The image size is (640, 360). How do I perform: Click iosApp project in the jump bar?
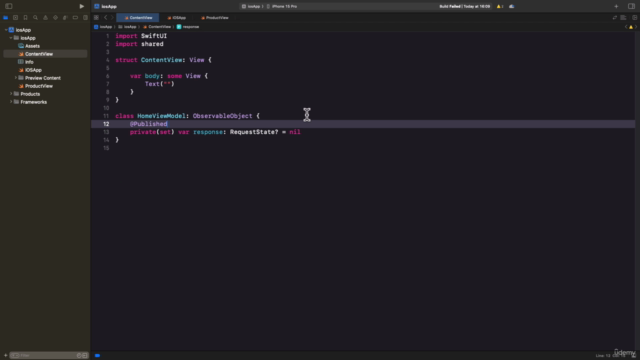103,27
